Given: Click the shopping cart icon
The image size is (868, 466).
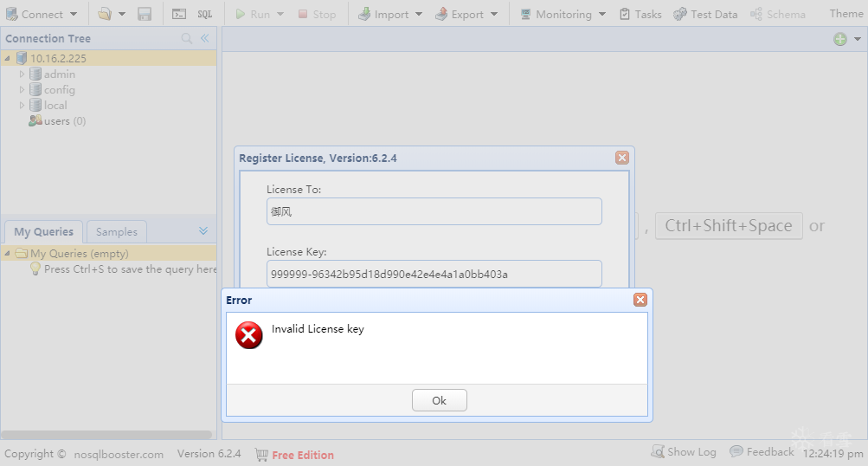Looking at the screenshot, I should 262,455.
